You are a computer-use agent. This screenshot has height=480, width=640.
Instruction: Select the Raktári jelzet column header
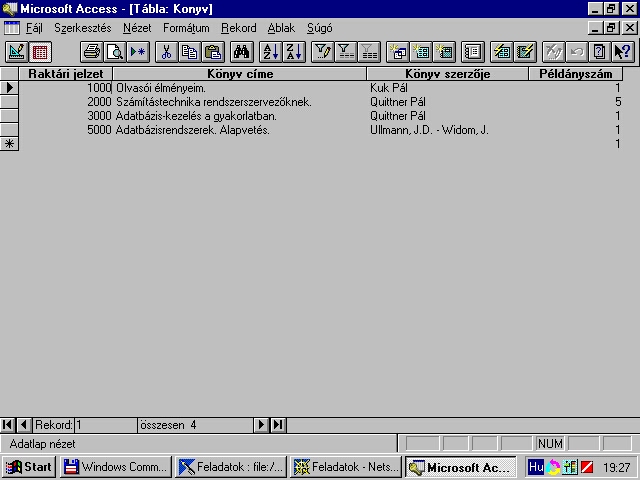(x=66, y=74)
